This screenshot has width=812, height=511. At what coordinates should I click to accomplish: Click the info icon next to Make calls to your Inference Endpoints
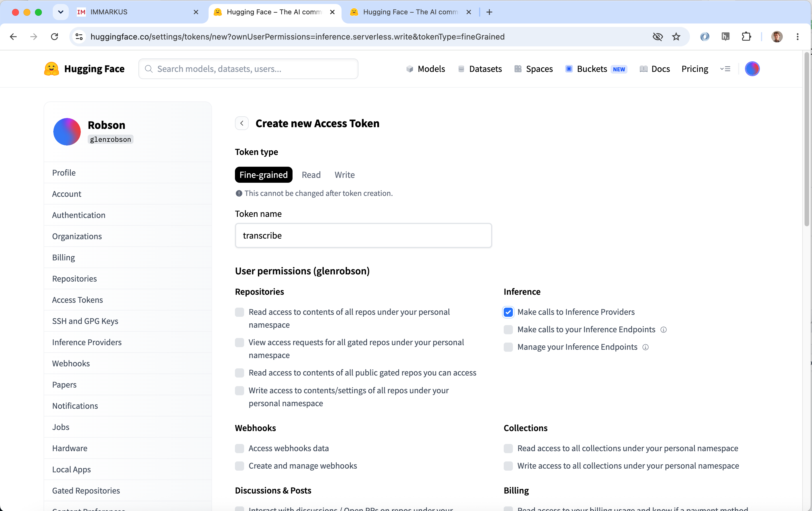pos(663,330)
